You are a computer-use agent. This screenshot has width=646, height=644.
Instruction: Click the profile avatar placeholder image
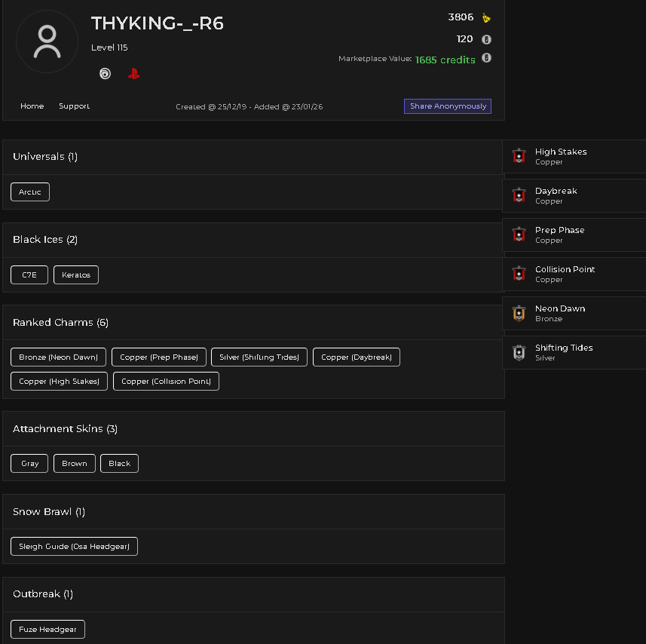pos(47,41)
